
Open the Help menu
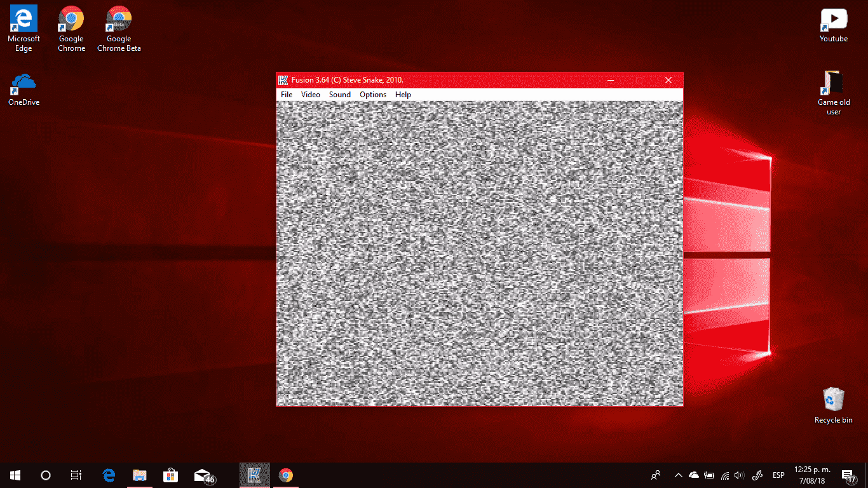click(403, 95)
